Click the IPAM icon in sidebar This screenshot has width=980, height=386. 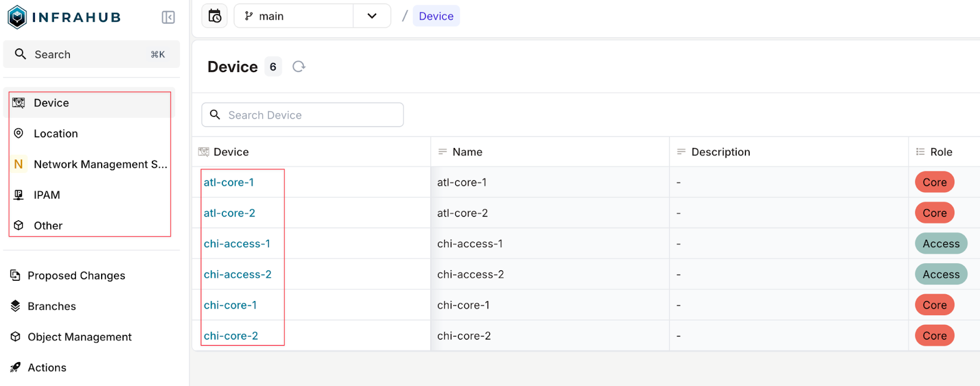tap(19, 195)
